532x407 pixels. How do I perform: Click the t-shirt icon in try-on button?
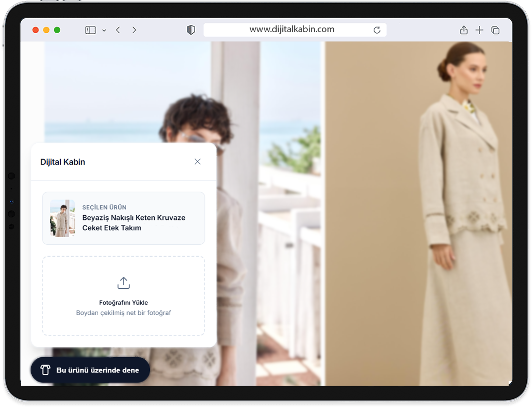click(45, 371)
